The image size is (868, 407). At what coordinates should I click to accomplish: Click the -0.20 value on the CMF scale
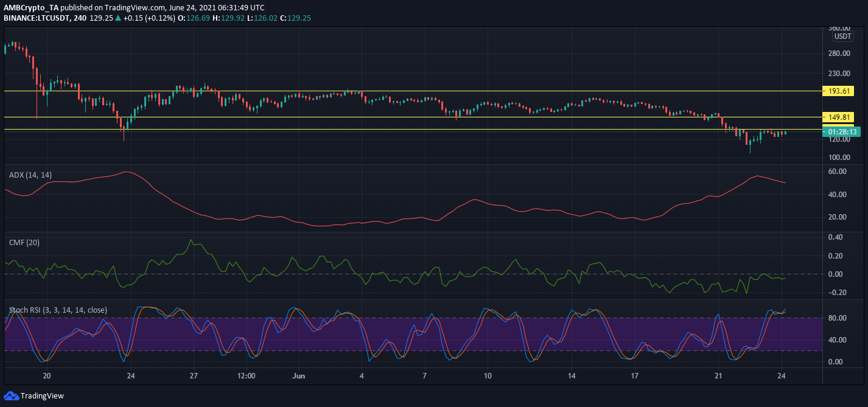coord(839,293)
